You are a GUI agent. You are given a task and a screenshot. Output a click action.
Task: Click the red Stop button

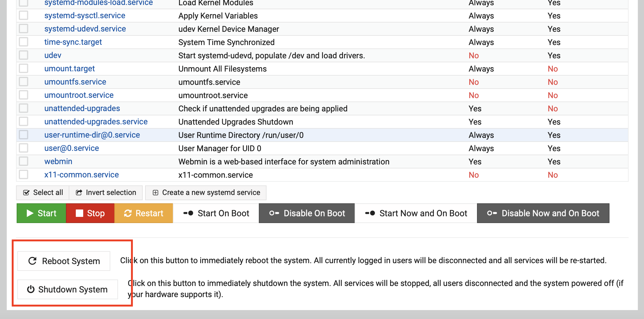[x=90, y=213]
